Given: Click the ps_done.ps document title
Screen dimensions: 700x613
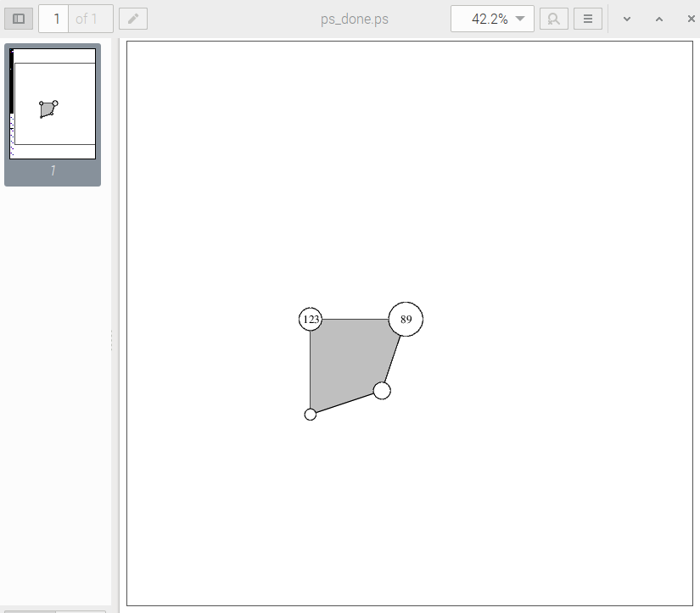Looking at the screenshot, I should click(355, 19).
